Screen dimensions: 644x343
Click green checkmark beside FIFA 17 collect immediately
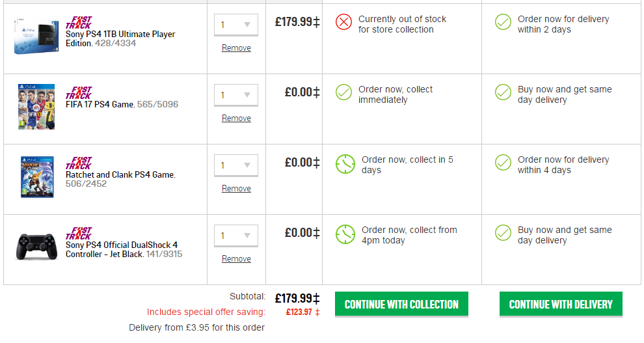point(343,92)
